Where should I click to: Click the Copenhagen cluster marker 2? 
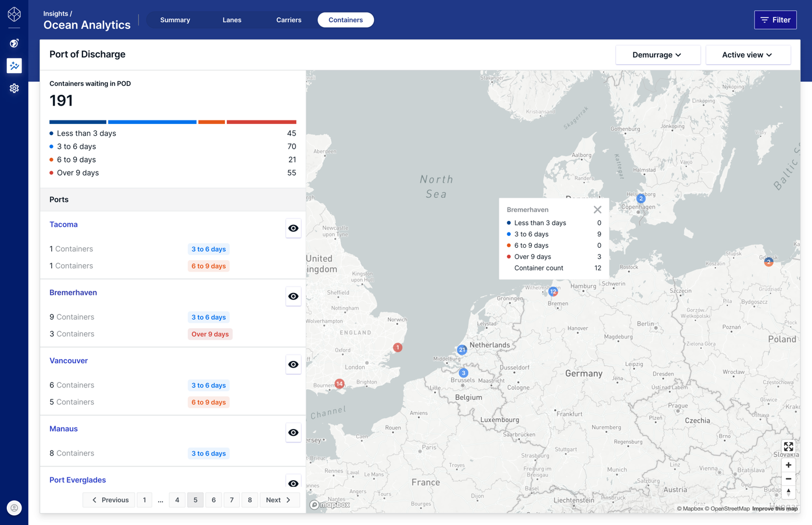point(641,199)
